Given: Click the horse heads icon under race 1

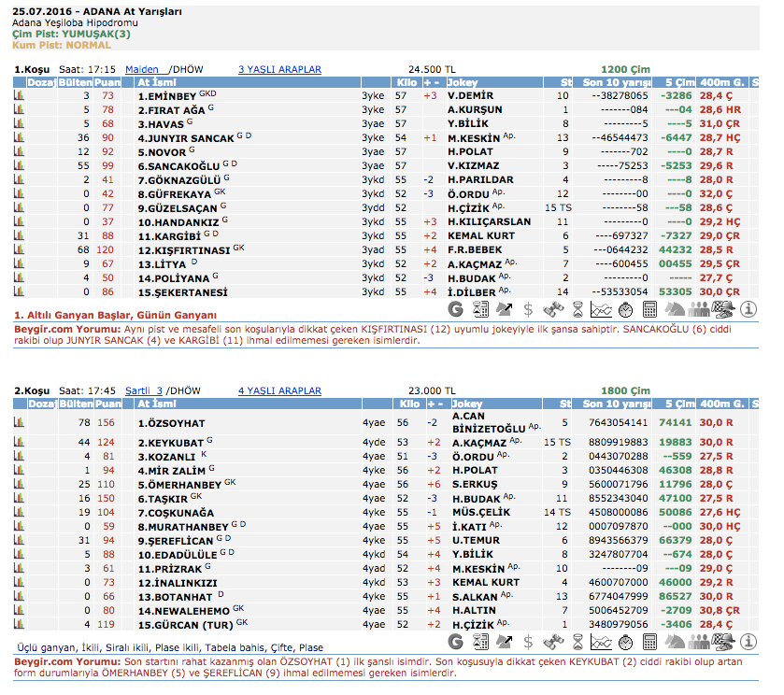Looking at the screenshot, I should (676, 308).
